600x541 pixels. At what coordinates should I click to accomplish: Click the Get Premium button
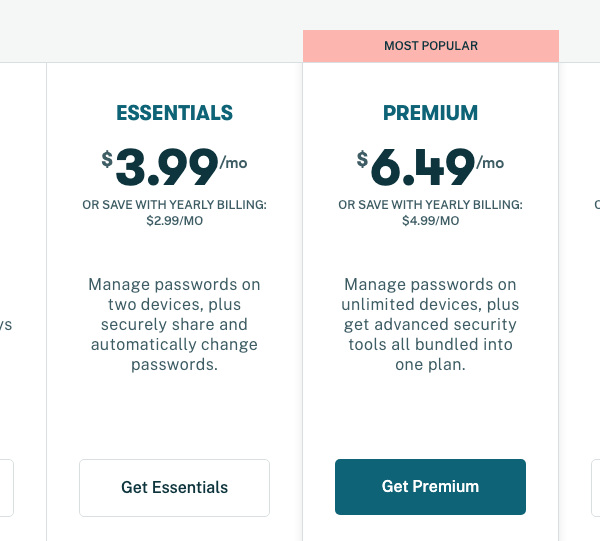point(430,487)
